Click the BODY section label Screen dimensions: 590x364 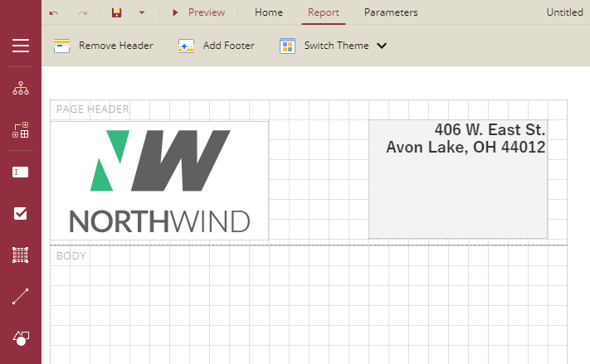[71, 255]
